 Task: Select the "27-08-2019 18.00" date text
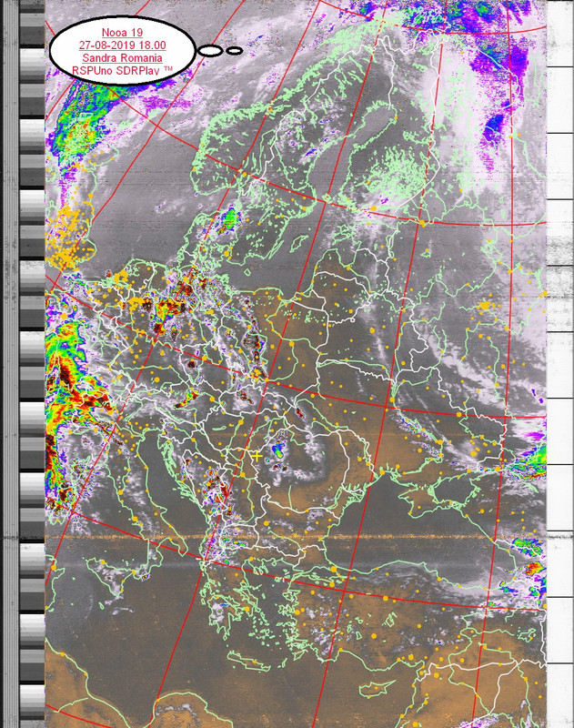[x=122, y=45]
